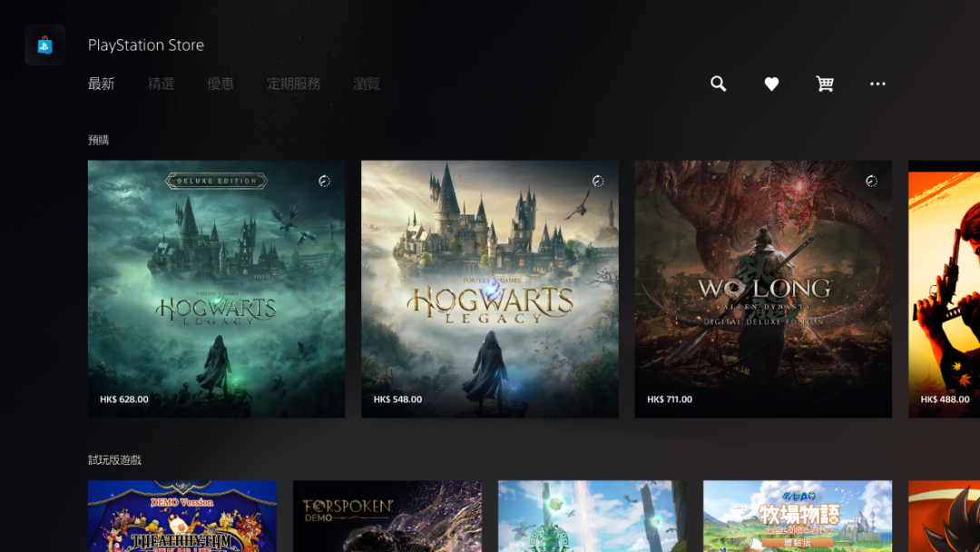Click the 預購 section heading

98,140
